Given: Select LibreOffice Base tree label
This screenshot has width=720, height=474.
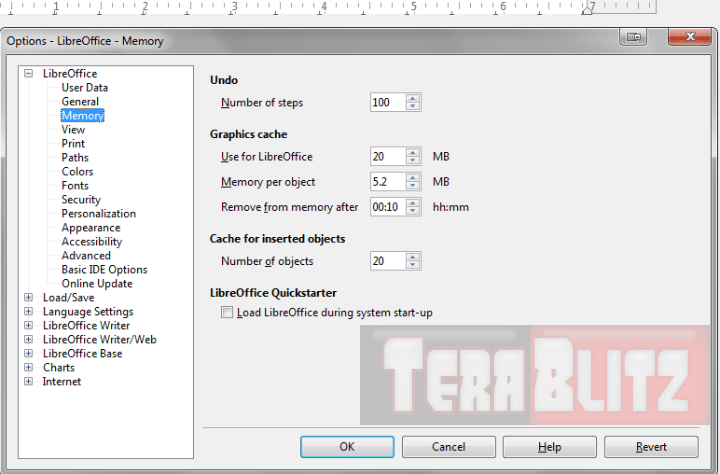Looking at the screenshot, I should 83,354.
